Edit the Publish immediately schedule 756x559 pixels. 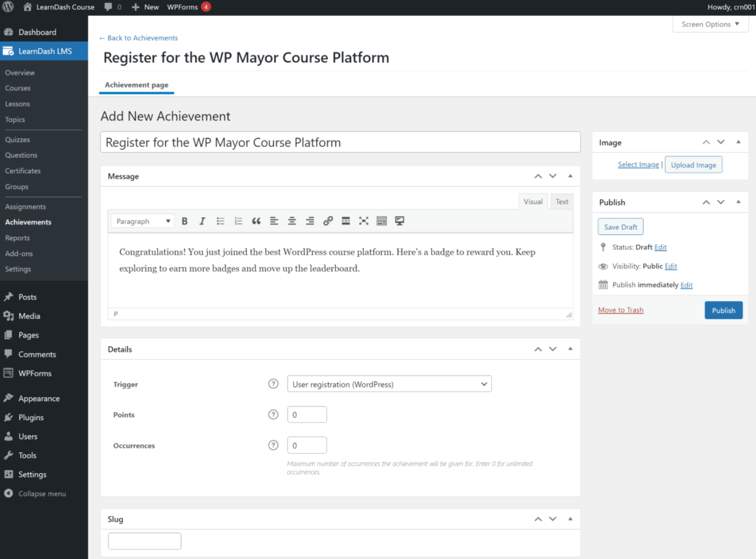coord(686,285)
